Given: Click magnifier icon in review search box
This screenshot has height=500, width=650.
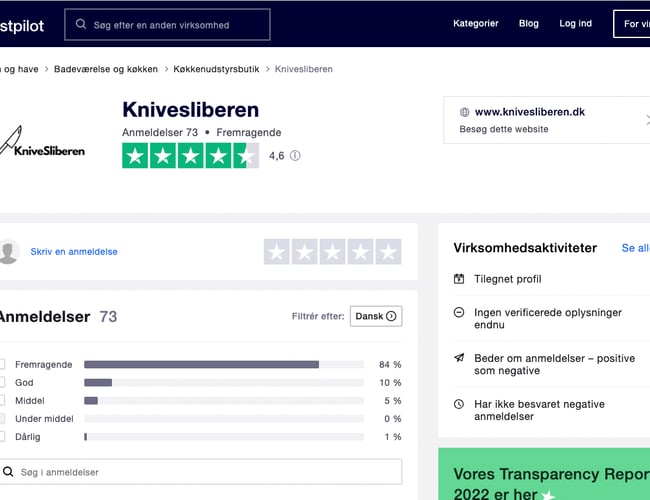Looking at the screenshot, I should (8, 472).
